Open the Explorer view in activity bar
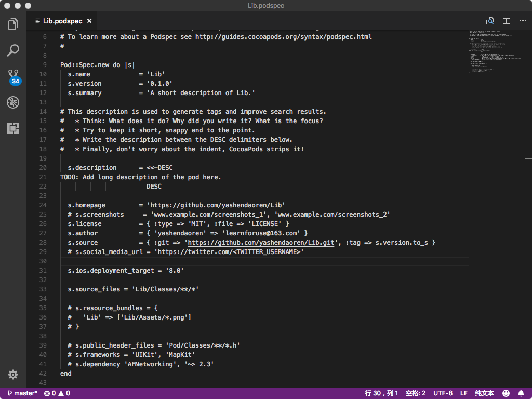The height and width of the screenshot is (399, 532). (13, 24)
